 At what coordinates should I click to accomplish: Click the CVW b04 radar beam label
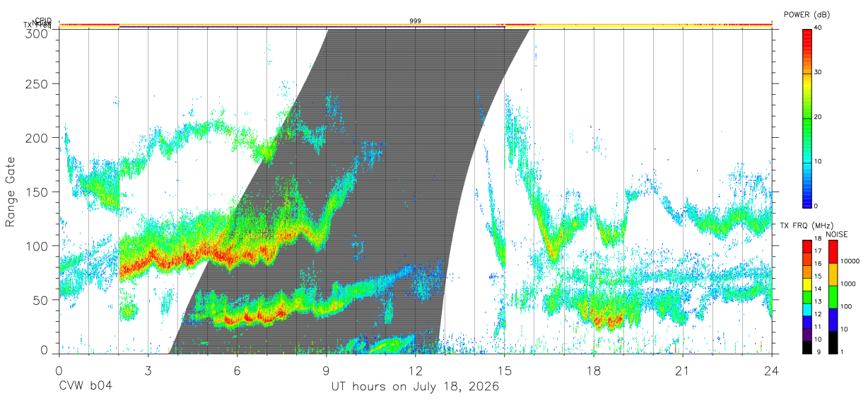[x=85, y=387]
